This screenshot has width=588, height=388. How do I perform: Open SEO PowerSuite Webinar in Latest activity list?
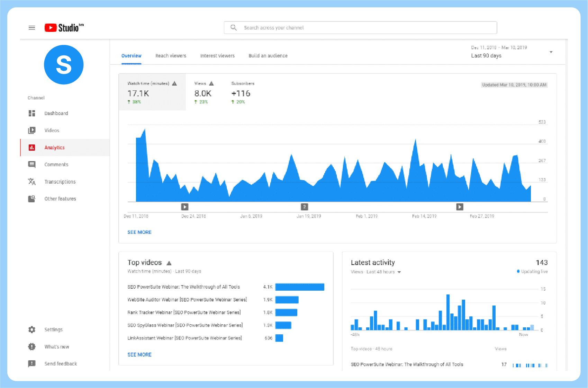[407, 364]
